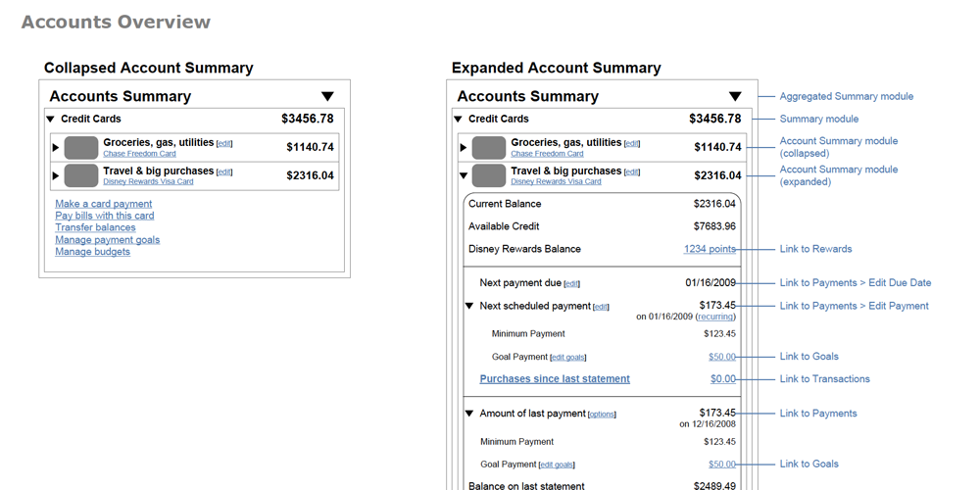Toggle the collapsed panel's Accounts Summary header arrow

pyautogui.click(x=327, y=96)
